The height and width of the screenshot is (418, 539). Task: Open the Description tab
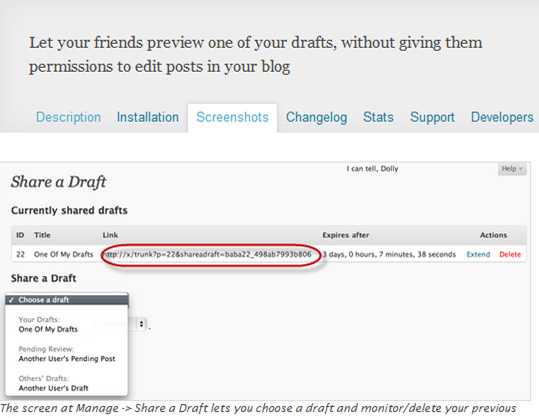point(68,118)
